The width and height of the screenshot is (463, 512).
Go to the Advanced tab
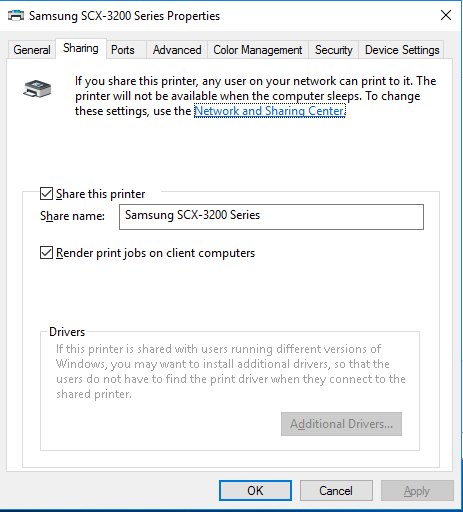[177, 50]
